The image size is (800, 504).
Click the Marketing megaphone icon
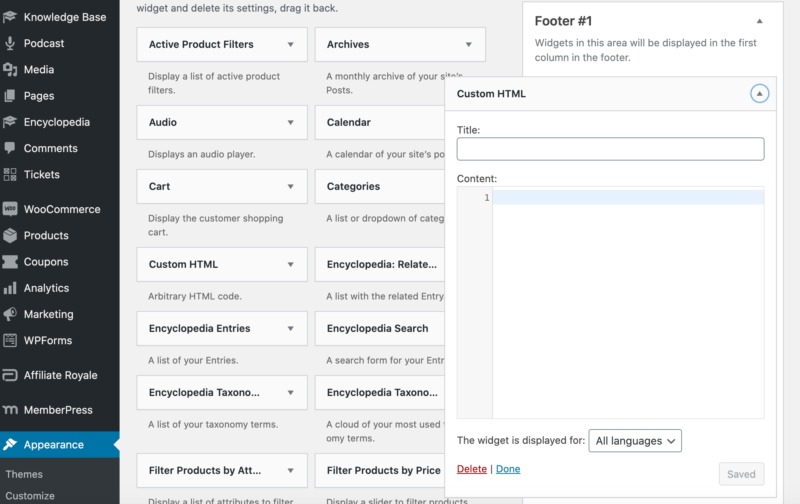tap(10, 314)
